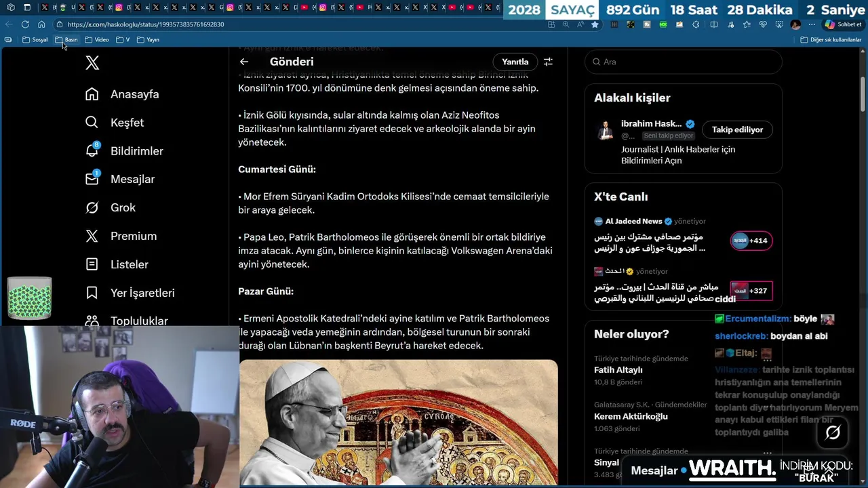Click the Sohbet et Copilot button
Screen dimensions: 868x488
pyautogui.click(x=843, y=24)
